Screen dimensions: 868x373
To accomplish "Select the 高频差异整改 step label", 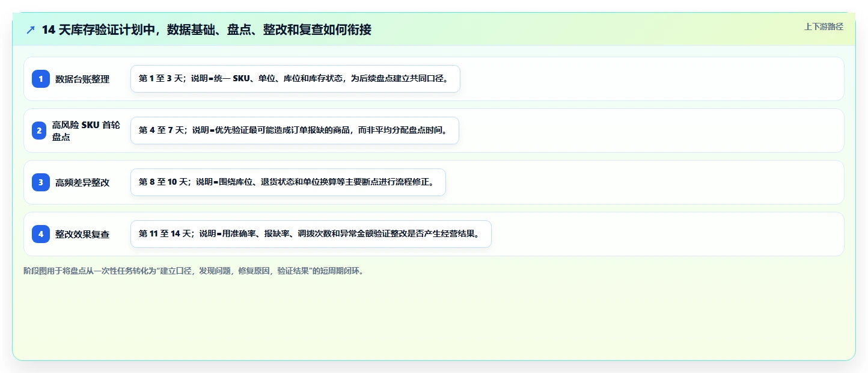I will [x=82, y=182].
